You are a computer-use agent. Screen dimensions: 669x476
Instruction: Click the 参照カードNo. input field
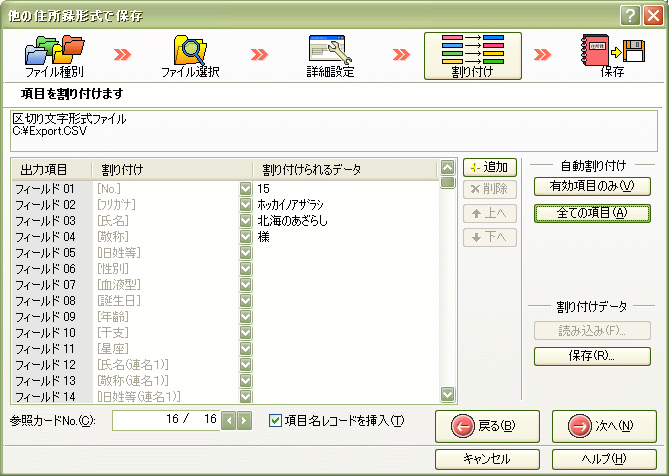click(166, 421)
